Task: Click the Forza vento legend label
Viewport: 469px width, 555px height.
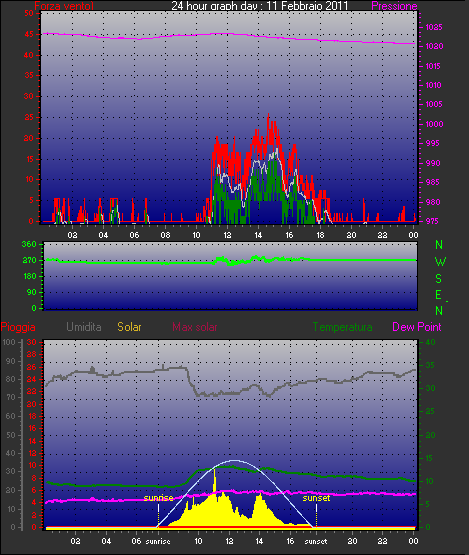Action: point(64,6)
